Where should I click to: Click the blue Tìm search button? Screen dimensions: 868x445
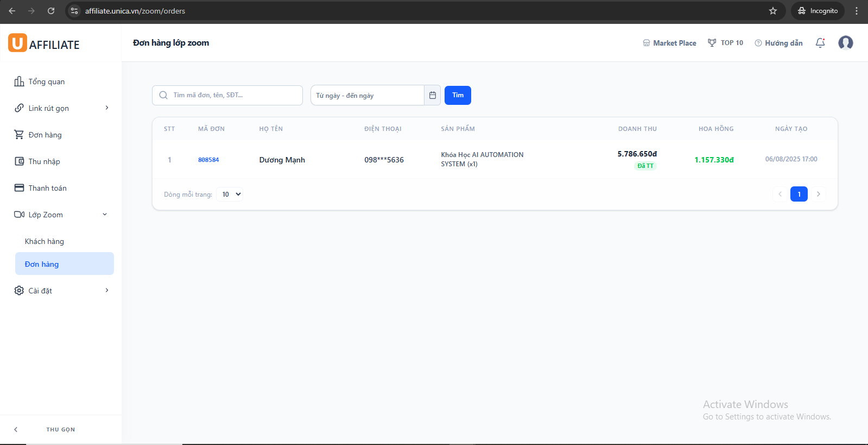[x=458, y=96]
